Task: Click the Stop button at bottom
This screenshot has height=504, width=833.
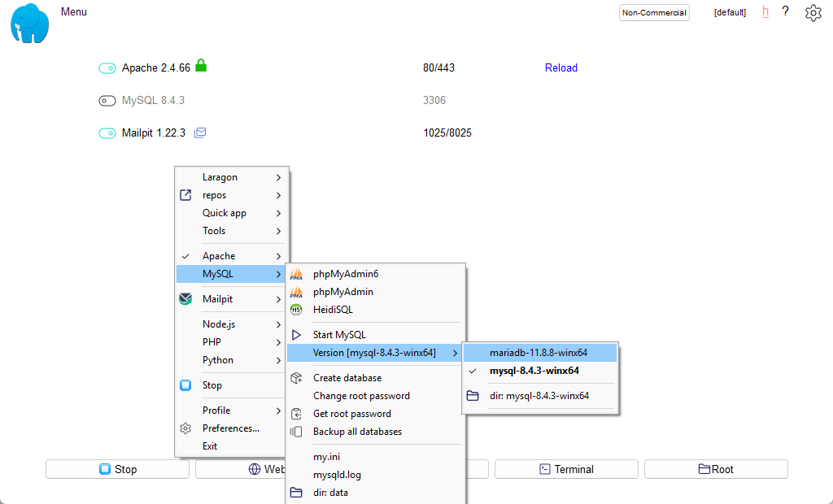Action: 117,469
